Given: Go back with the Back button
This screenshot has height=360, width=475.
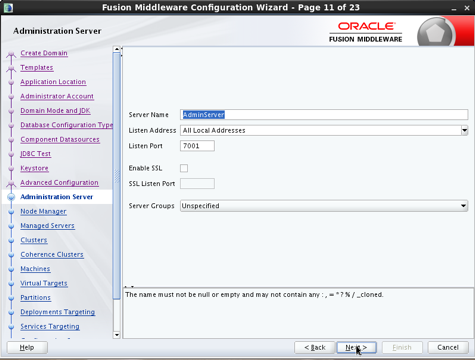Looking at the screenshot, I should (x=315, y=347).
